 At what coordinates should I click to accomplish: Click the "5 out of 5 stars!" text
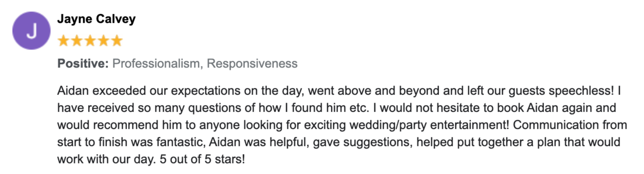(x=202, y=159)
